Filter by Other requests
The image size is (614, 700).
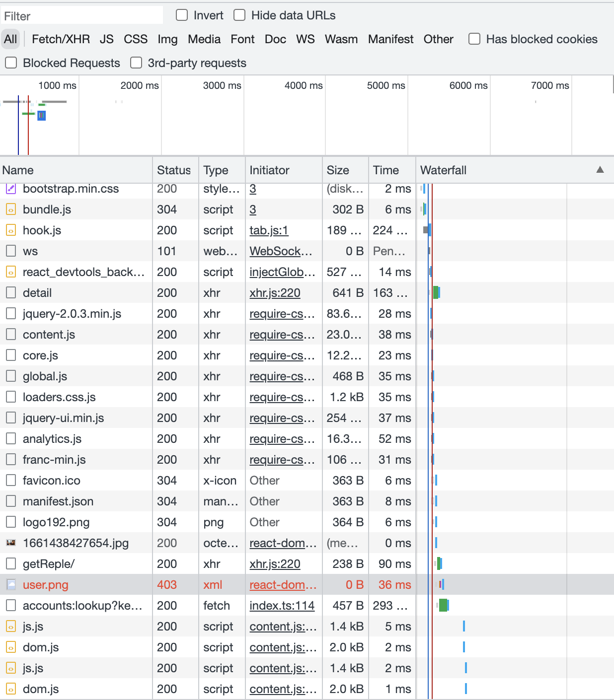click(x=439, y=39)
